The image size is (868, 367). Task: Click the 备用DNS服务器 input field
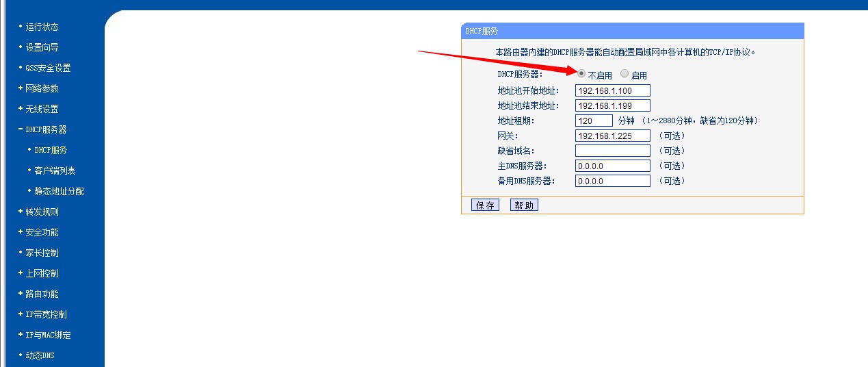[x=613, y=181]
